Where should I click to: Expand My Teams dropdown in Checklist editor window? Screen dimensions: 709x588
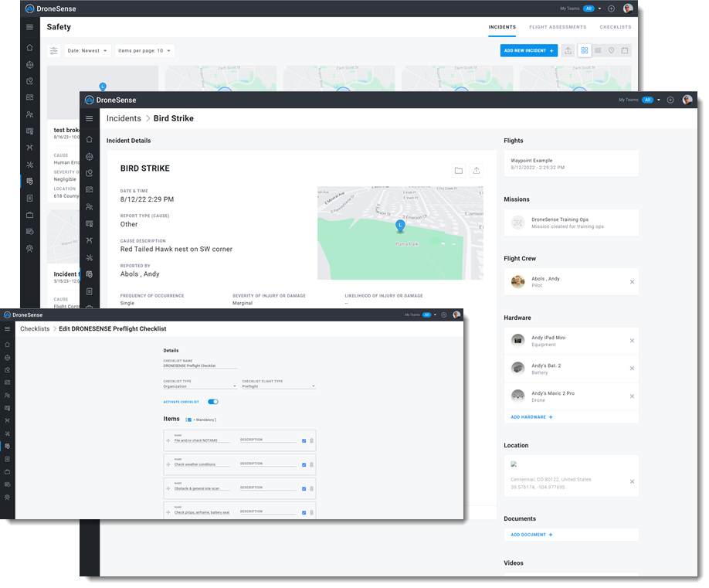pos(435,314)
